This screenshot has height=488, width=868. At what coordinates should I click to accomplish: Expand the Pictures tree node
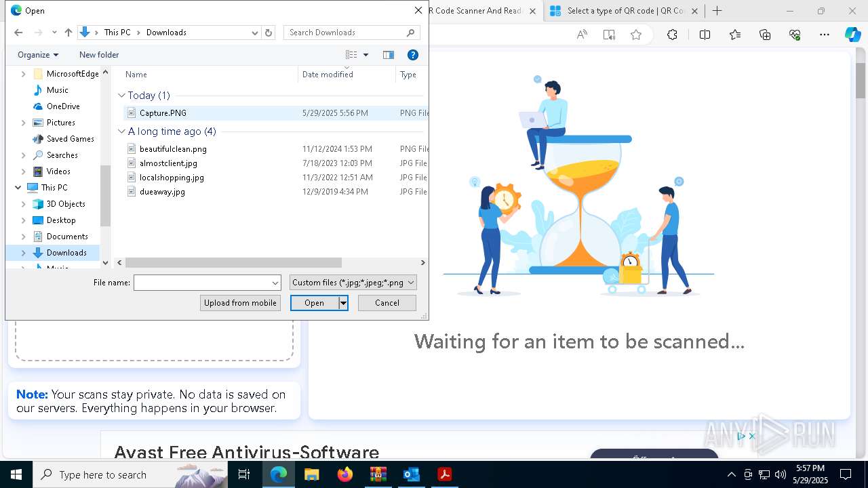click(x=24, y=123)
